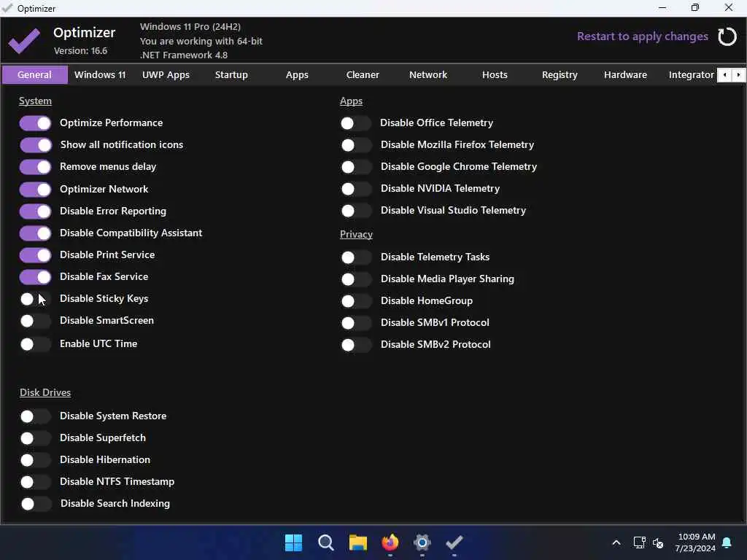Image resolution: width=747 pixels, height=560 pixels.
Task: Enable Disable System Restore switch
Action: [35, 416]
